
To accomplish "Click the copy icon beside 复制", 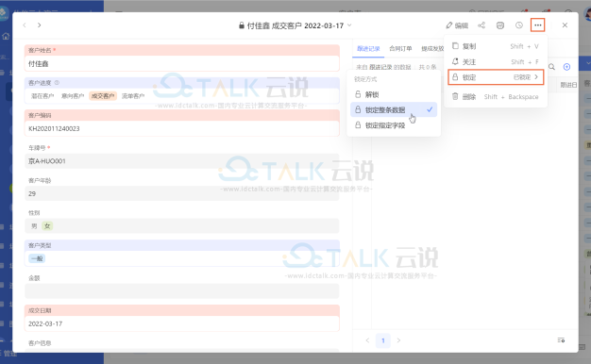I will [455, 46].
